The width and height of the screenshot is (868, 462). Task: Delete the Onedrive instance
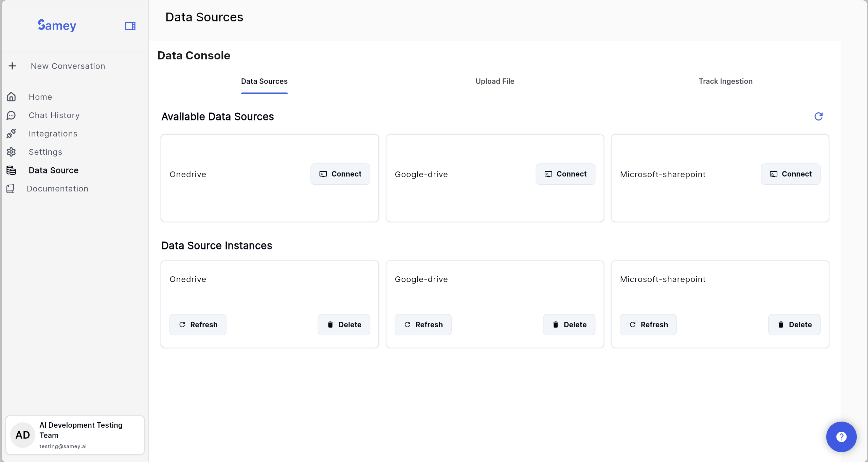pos(344,325)
